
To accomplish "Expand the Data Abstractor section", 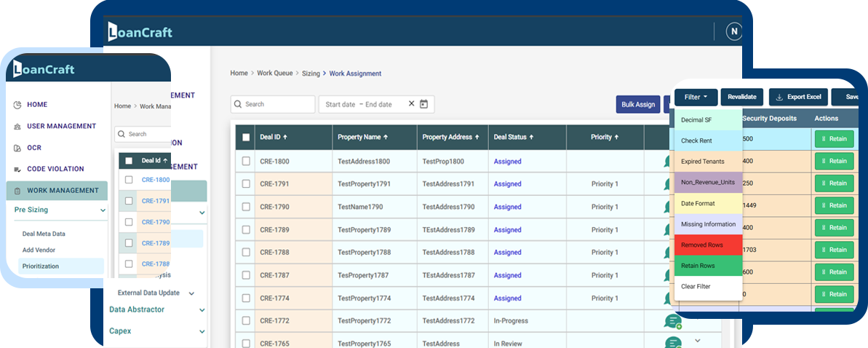I will tap(202, 310).
